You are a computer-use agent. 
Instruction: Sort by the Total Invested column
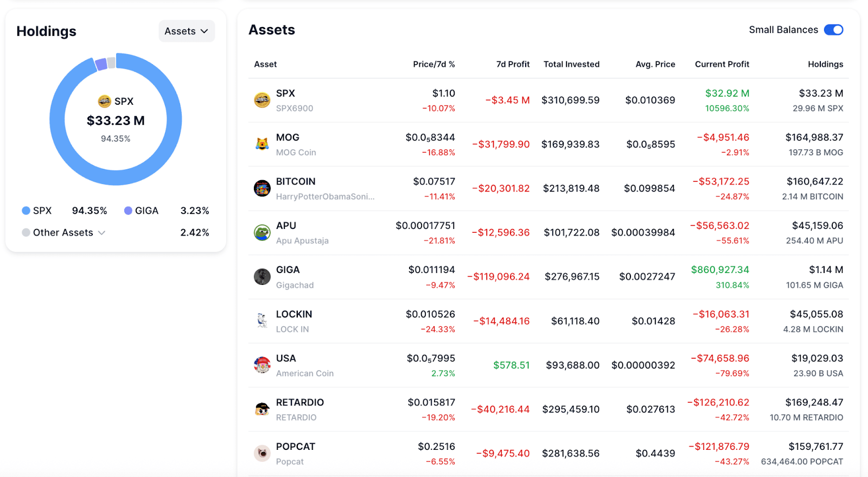(x=571, y=64)
